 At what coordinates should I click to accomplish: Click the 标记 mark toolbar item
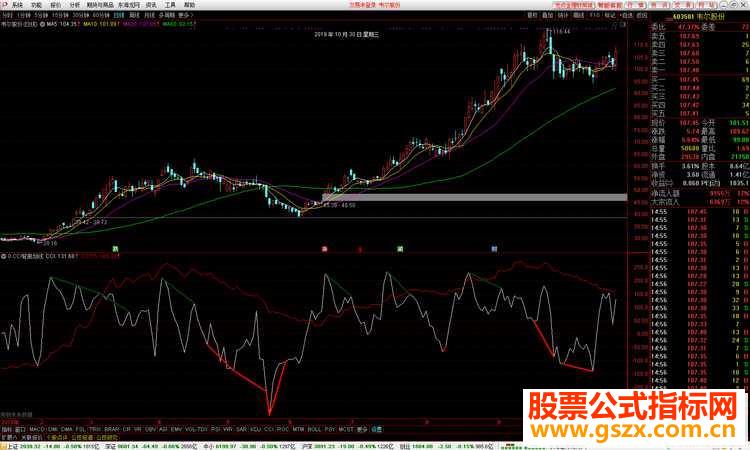point(610,15)
